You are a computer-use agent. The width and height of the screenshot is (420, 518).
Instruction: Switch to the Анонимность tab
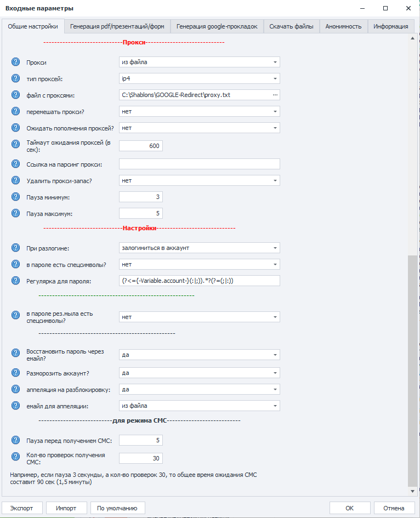(343, 26)
